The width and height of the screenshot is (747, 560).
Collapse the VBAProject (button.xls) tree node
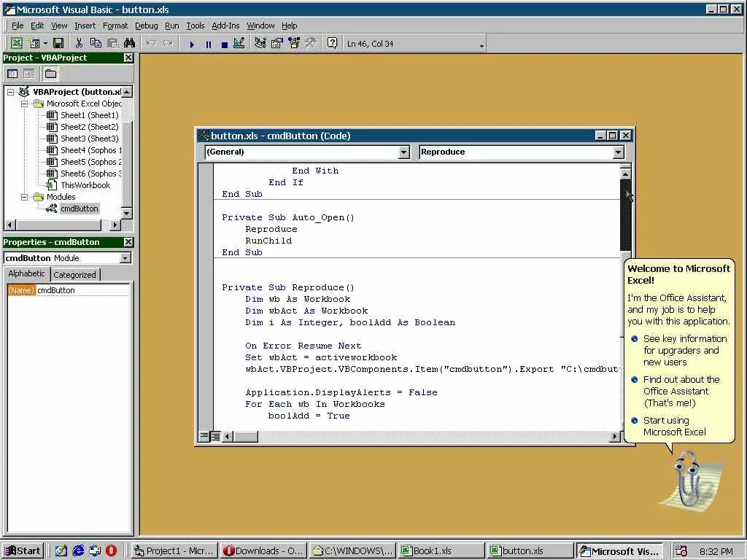(x=10, y=92)
